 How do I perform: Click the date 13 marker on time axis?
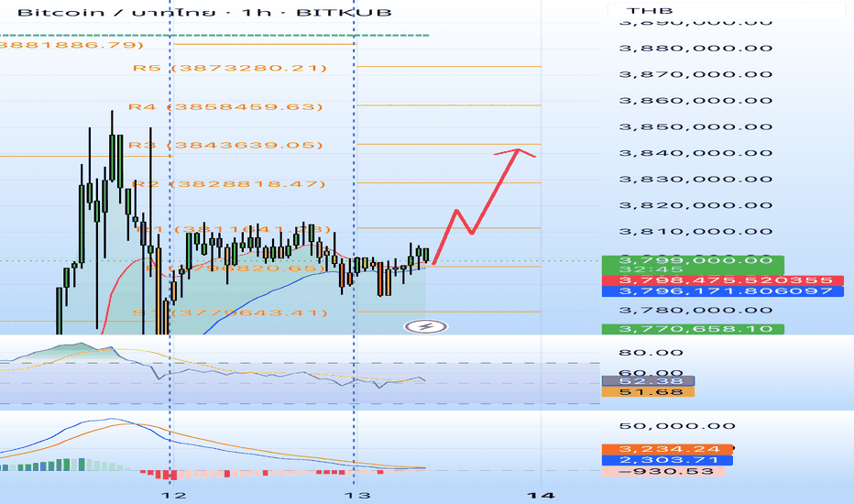pos(358,495)
